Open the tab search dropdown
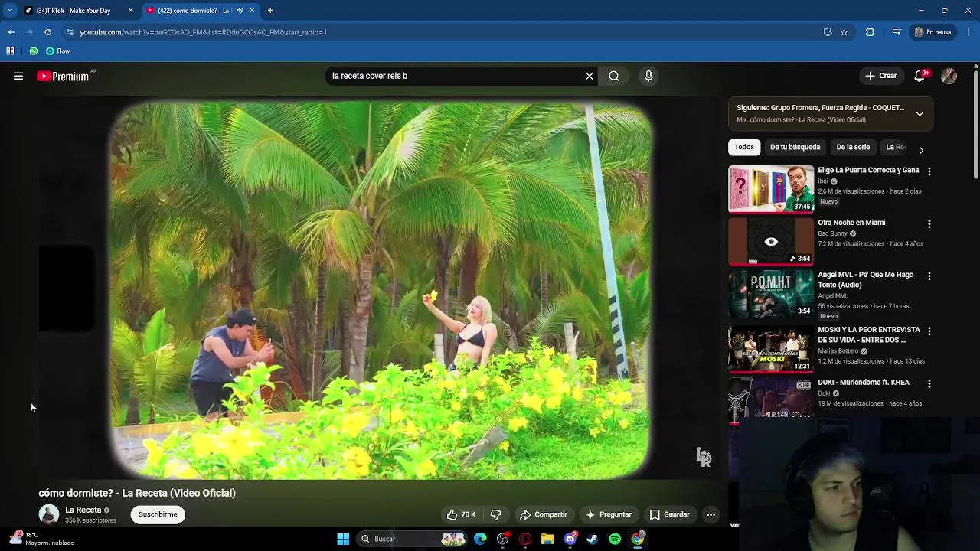 point(9,11)
